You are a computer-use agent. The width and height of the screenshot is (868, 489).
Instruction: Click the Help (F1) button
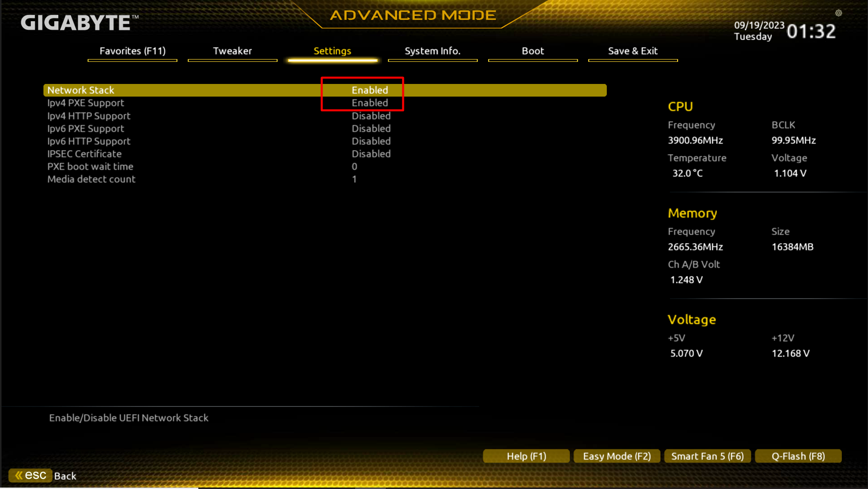[526, 456]
